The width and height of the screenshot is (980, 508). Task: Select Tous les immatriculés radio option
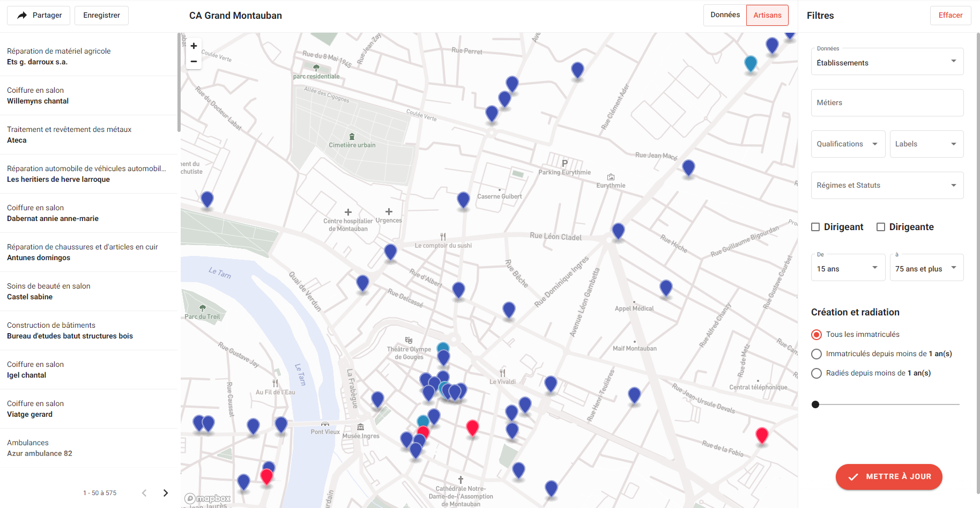click(816, 335)
